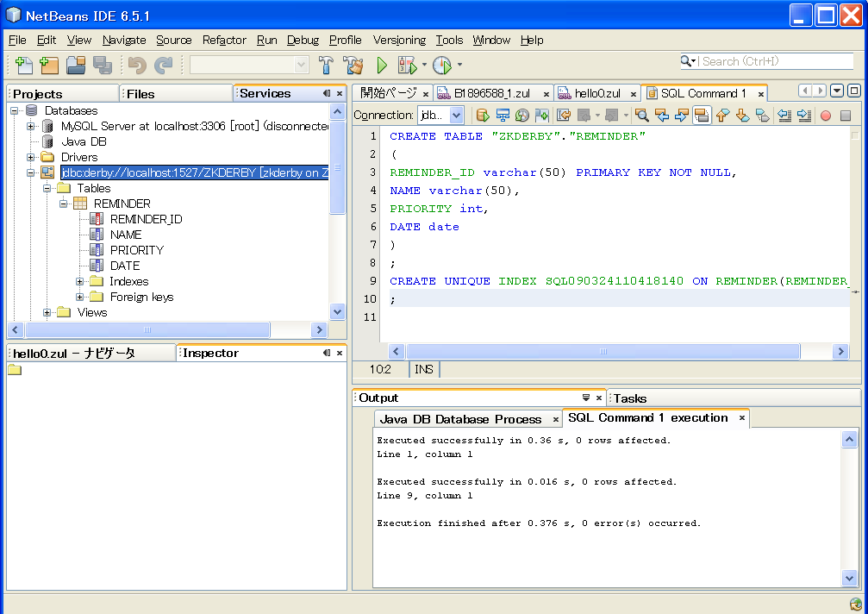Click the Run SQL icon beside Connection
The height and width of the screenshot is (614, 868).
click(483, 116)
